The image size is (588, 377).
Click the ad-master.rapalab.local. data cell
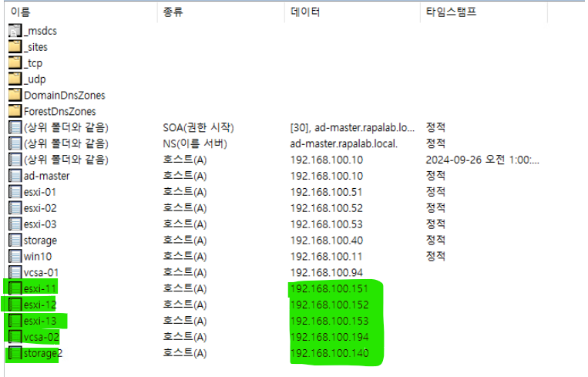(344, 143)
